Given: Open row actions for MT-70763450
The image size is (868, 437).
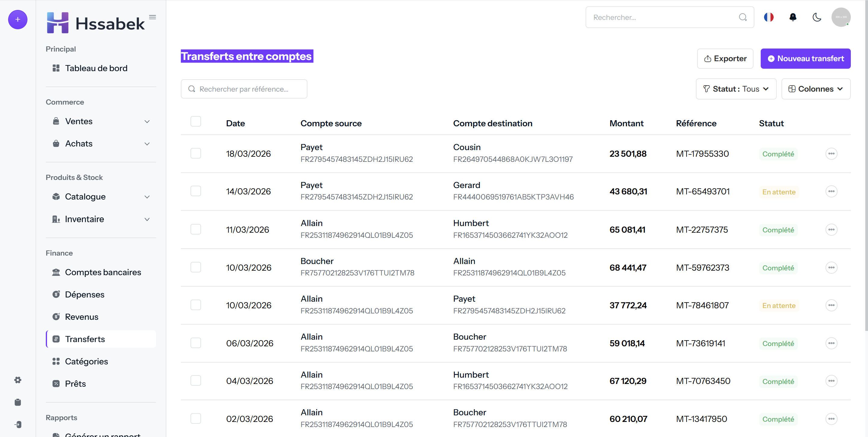Looking at the screenshot, I should coord(831,382).
